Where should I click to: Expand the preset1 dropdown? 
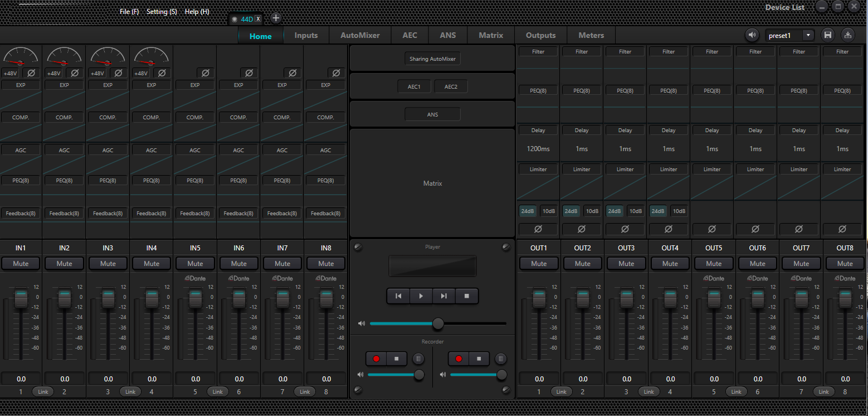point(808,35)
